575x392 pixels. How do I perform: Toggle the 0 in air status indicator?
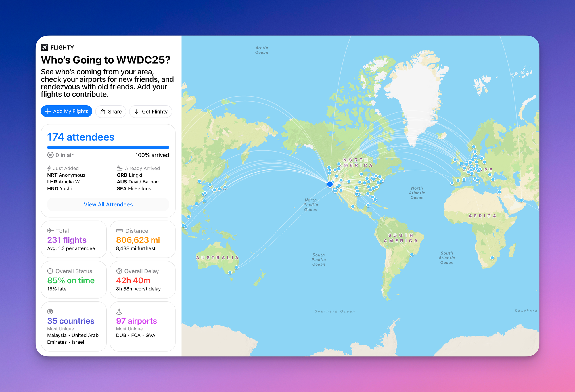[x=50, y=155]
